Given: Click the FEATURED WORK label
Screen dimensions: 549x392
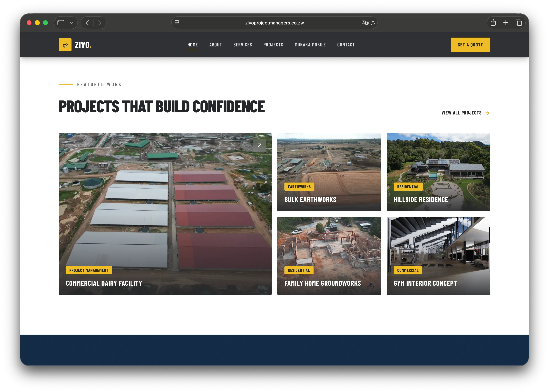Looking at the screenshot, I should (x=99, y=85).
